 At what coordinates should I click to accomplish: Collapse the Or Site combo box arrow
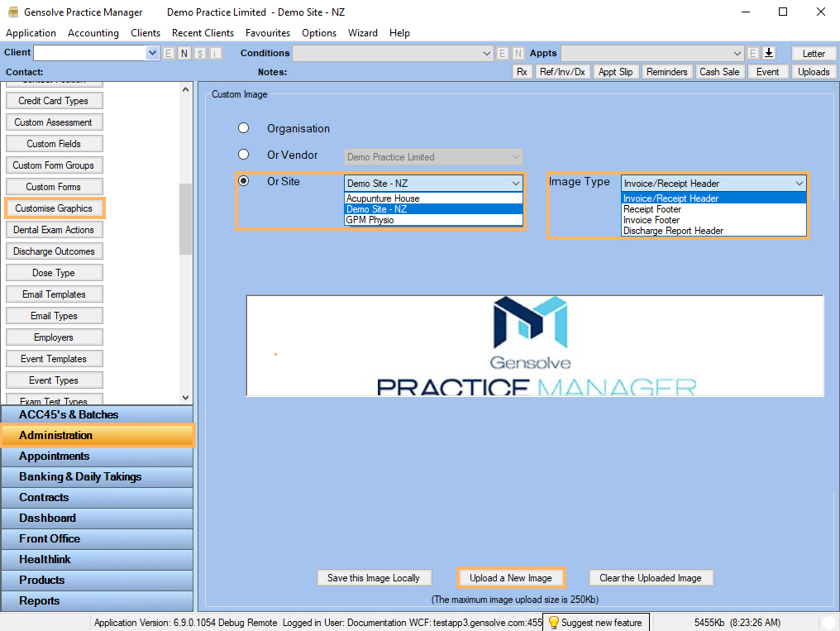click(515, 184)
